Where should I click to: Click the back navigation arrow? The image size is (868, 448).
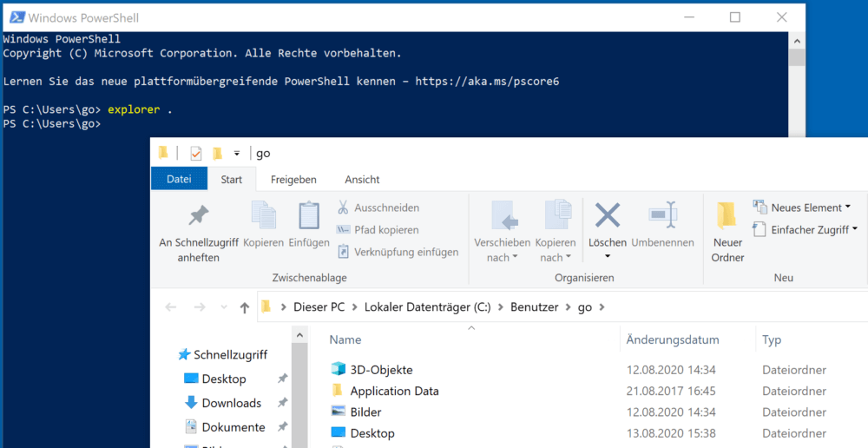[x=170, y=307]
